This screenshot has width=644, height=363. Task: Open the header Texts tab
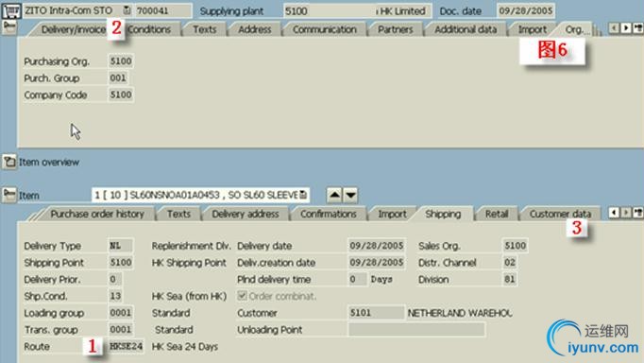(204, 29)
